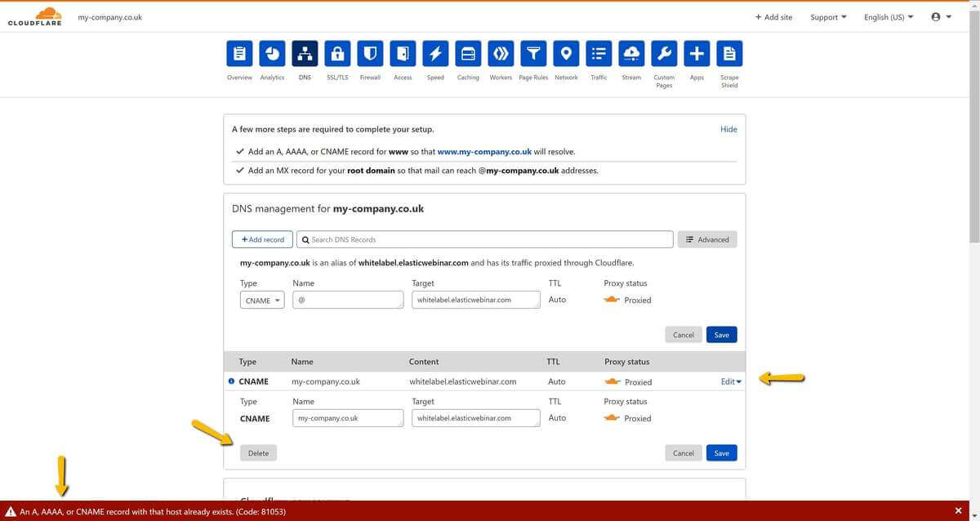Screen dimensions: 980x521
Task: Toggle the orange proxy cloud in the grey-header record row
Action: pos(612,381)
